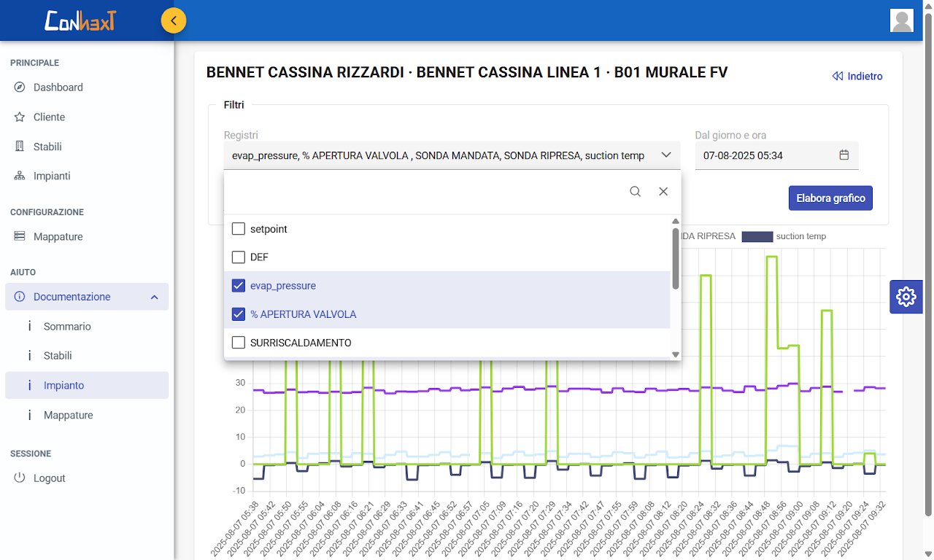Viewport: 934px width, 560px height.
Task: Click the Logout power icon
Action: [20, 478]
